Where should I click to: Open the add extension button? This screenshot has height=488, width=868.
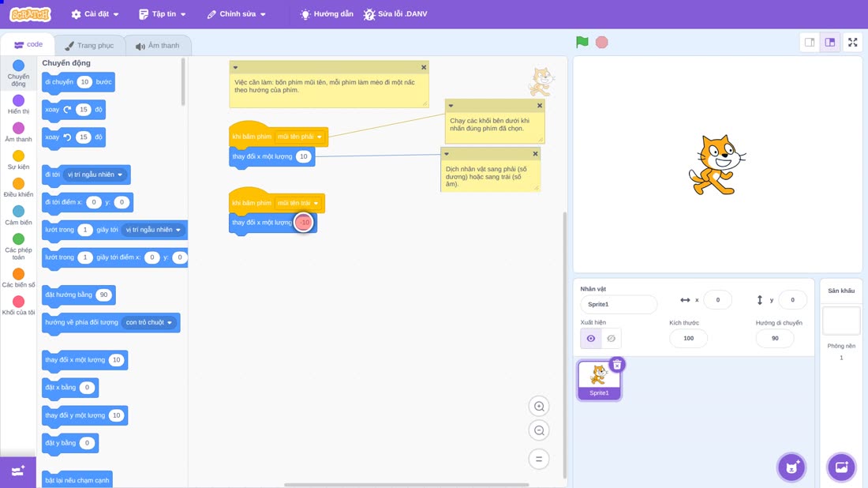pyautogui.click(x=18, y=471)
